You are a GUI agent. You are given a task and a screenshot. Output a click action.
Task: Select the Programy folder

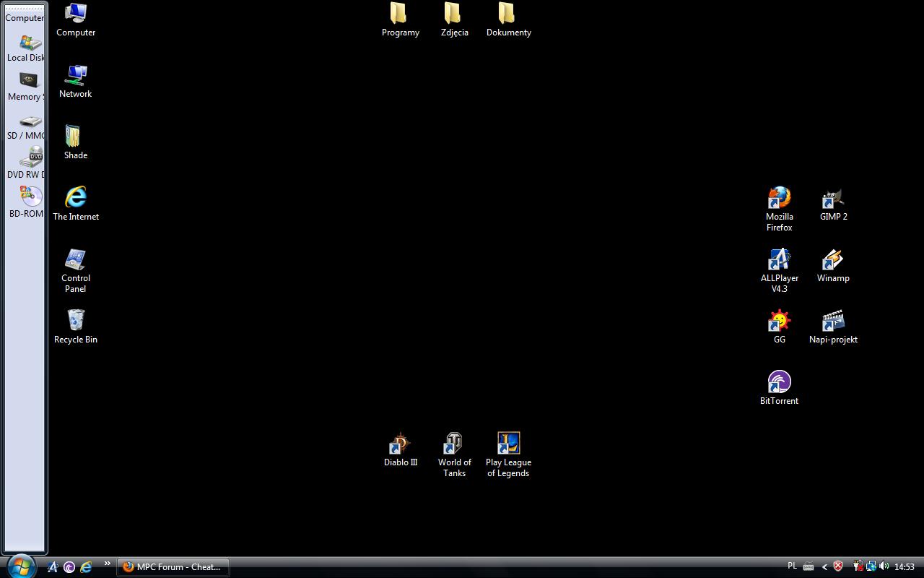pyautogui.click(x=401, y=20)
